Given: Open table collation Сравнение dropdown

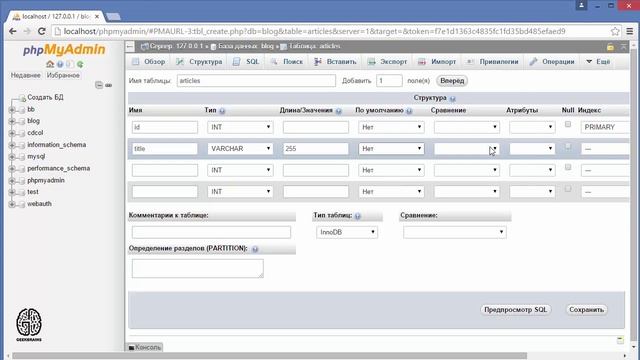Looking at the screenshot, I should pos(455,232).
